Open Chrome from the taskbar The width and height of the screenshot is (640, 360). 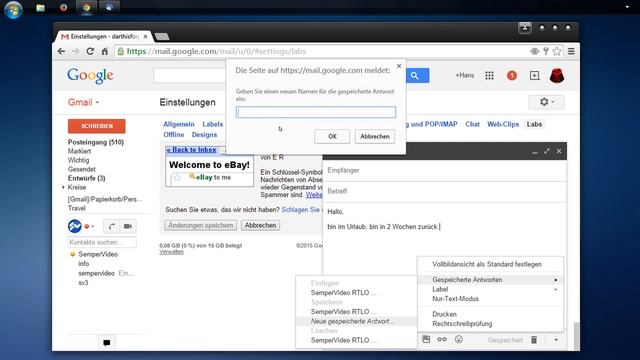pos(87,8)
